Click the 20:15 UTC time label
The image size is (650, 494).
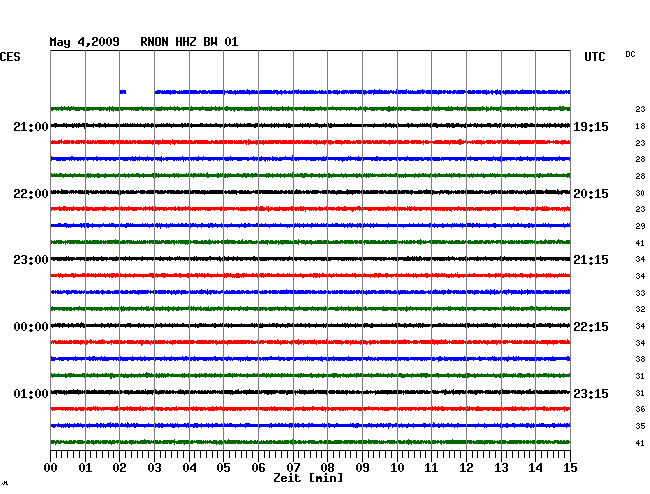[591, 194]
